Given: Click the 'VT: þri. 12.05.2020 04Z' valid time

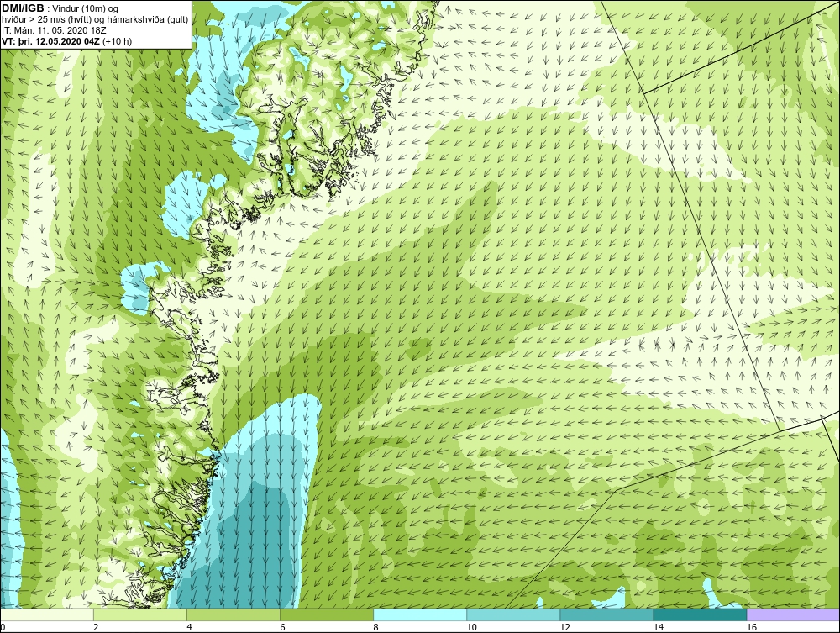Looking at the screenshot, I should tap(51, 40).
